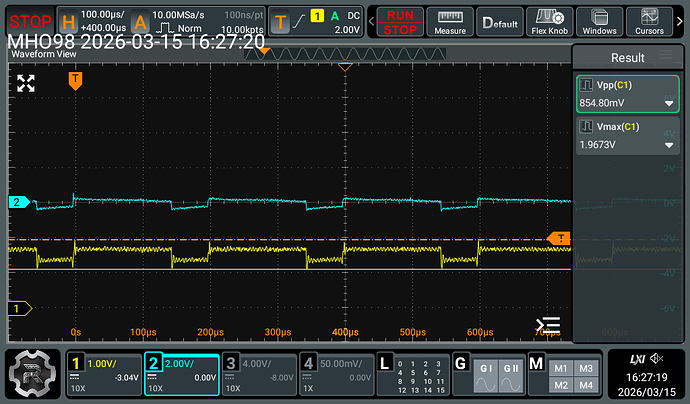Open the logic analyzer L panel
This screenshot has width=690, height=404.
[x=411, y=374]
